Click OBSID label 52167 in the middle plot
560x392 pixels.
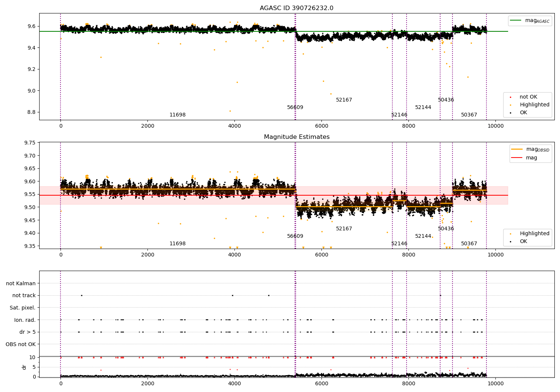[x=344, y=229]
